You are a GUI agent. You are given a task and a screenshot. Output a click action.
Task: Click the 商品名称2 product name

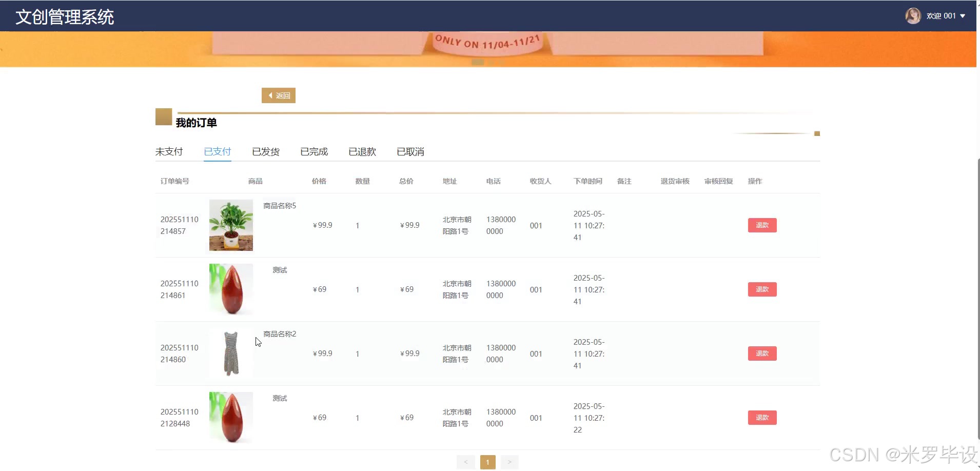280,334
